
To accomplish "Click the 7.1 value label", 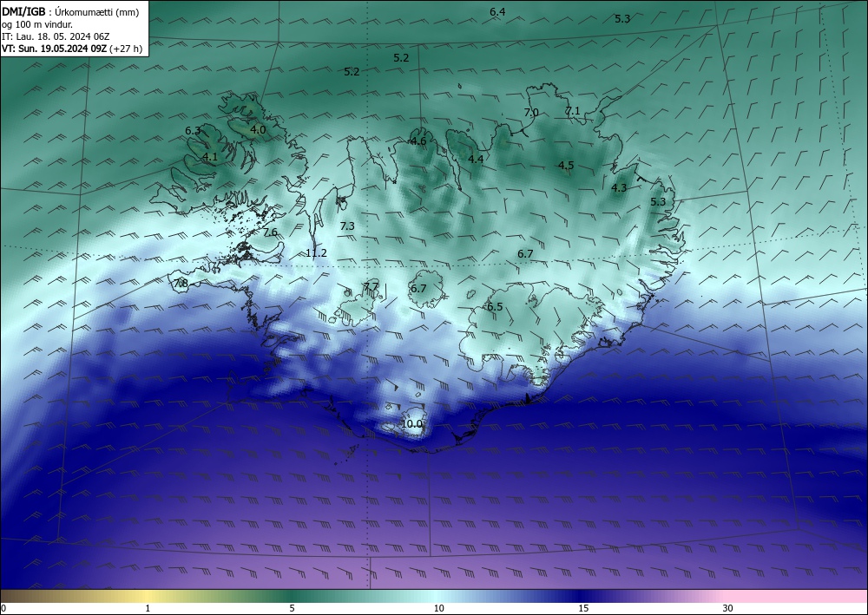I will tap(572, 111).
